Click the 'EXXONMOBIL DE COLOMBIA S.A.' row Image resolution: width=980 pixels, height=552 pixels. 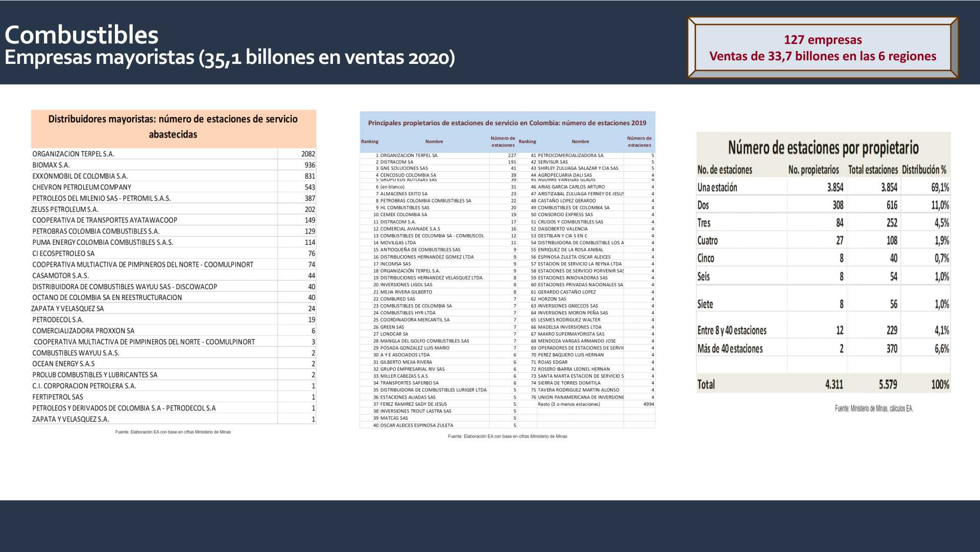pyautogui.click(x=174, y=176)
